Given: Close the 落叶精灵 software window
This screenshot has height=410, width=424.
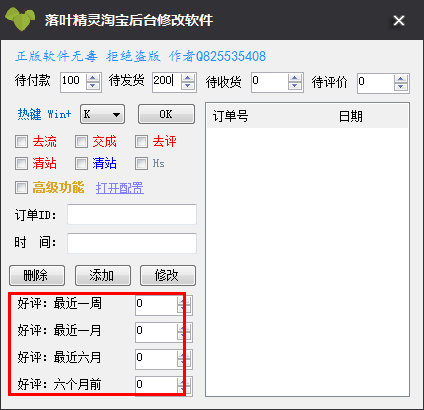Looking at the screenshot, I should coord(399,21).
